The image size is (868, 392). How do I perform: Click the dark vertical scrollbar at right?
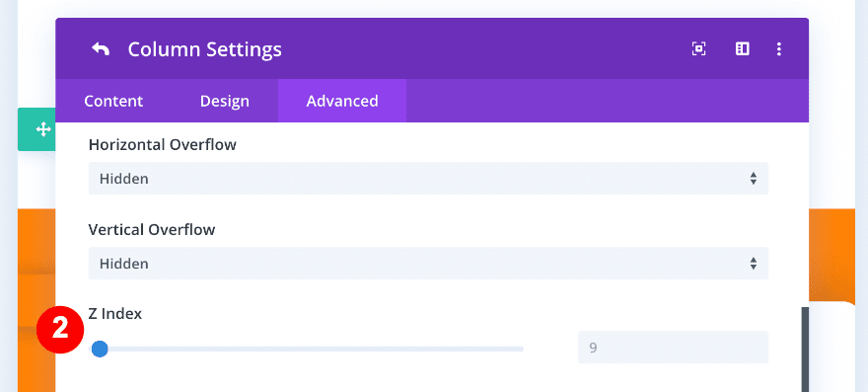[806, 350]
